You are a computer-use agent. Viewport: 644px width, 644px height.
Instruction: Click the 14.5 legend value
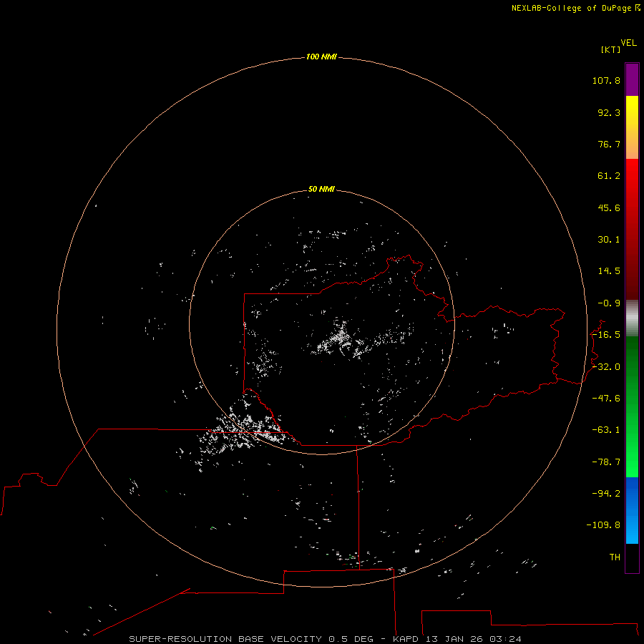click(x=609, y=271)
